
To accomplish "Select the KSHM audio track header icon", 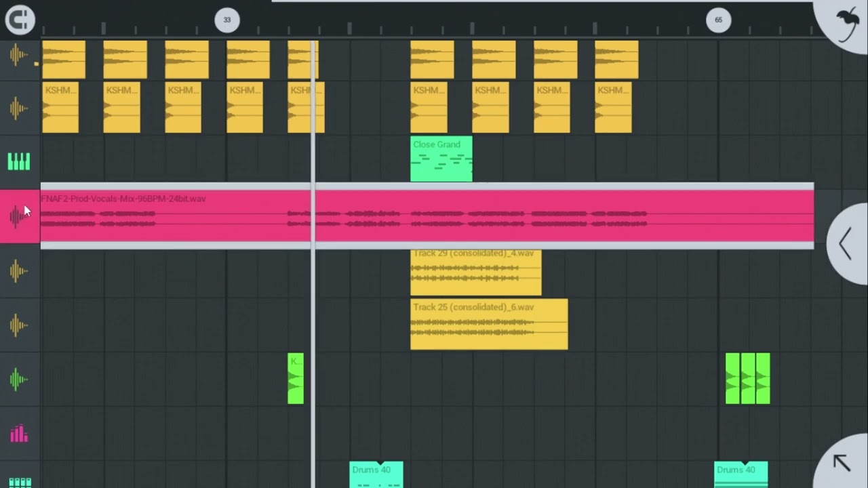I will [19, 108].
